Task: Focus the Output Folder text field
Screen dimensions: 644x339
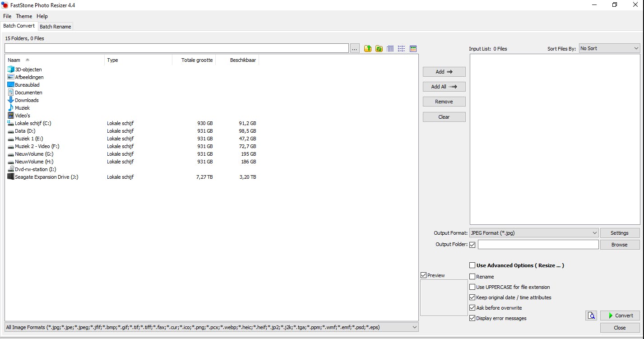Action: coord(538,245)
